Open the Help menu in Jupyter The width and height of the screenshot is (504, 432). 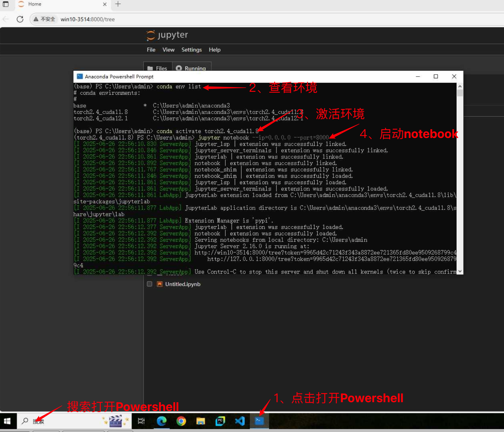click(214, 50)
